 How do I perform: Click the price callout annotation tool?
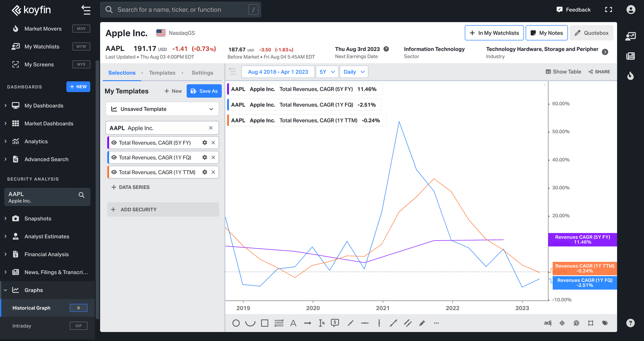(335, 323)
